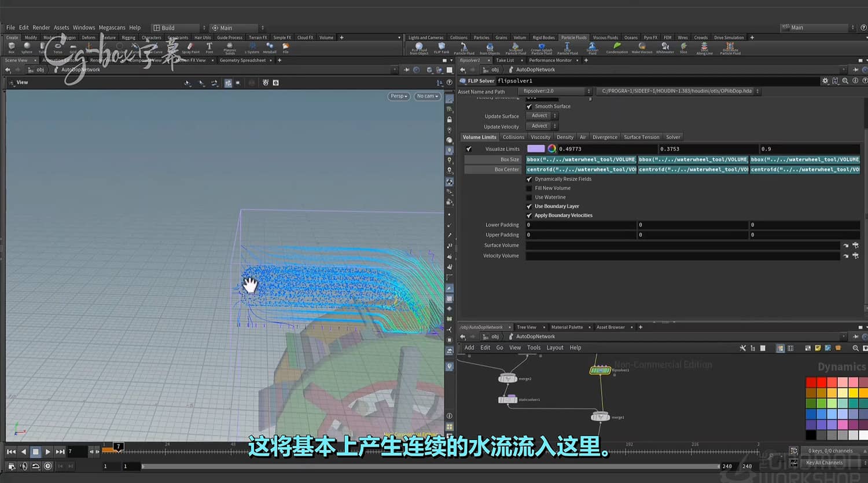Open the Persp view menu in the viewport
The image size is (868, 483).
click(x=398, y=96)
